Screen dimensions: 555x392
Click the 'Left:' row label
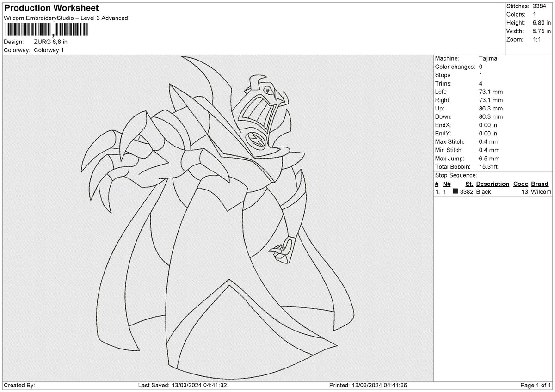click(x=441, y=92)
